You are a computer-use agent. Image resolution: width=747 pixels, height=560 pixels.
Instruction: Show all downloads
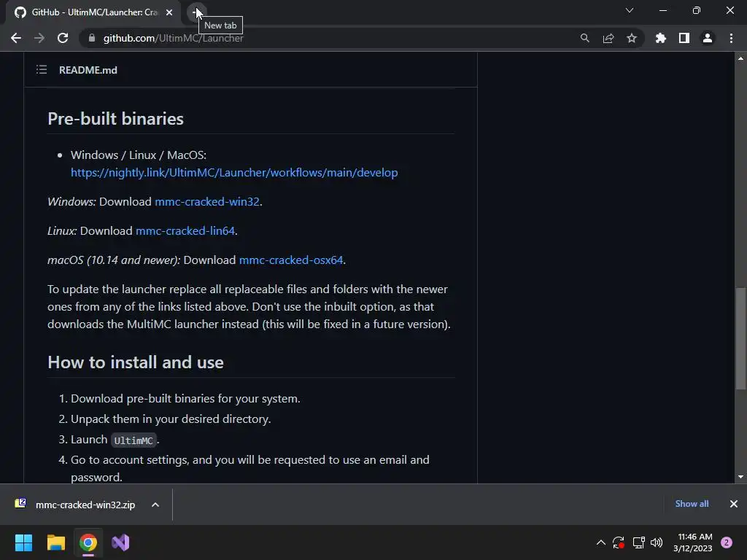(x=692, y=503)
